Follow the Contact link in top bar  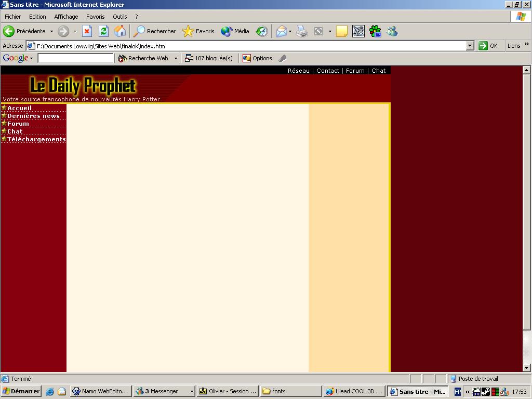pyautogui.click(x=328, y=71)
